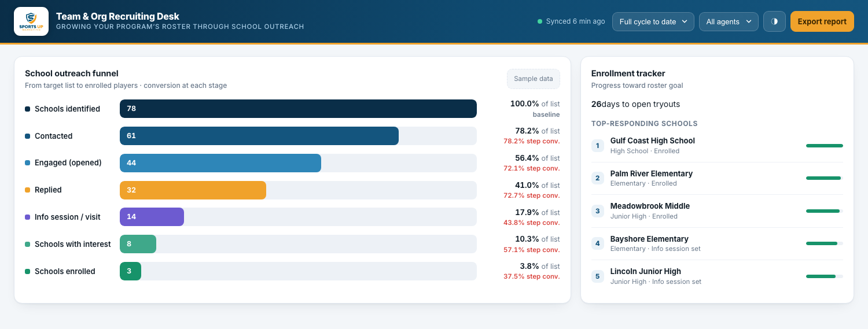The height and width of the screenshot is (329, 868).
Task: Click the Export report button
Action: point(822,21)
